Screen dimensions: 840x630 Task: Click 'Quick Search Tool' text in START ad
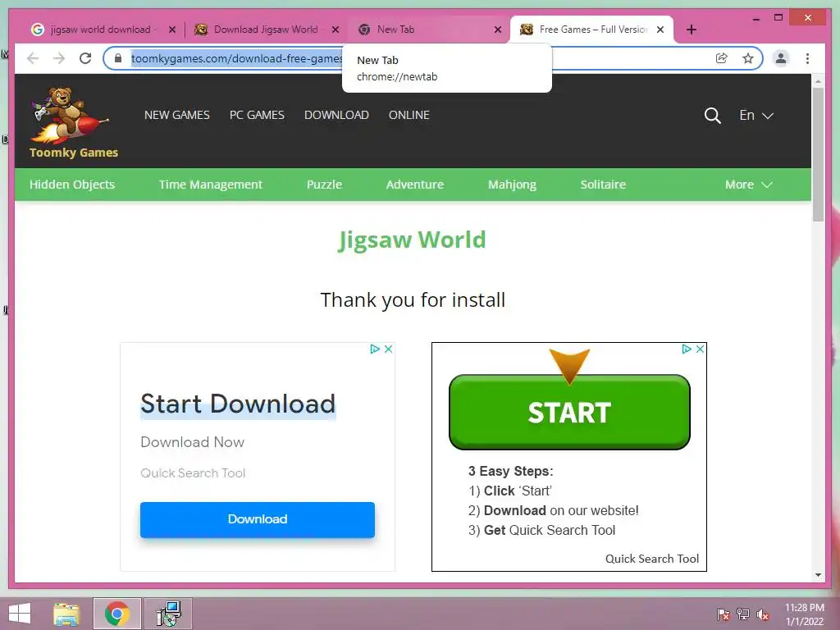[x=651, y=559]
